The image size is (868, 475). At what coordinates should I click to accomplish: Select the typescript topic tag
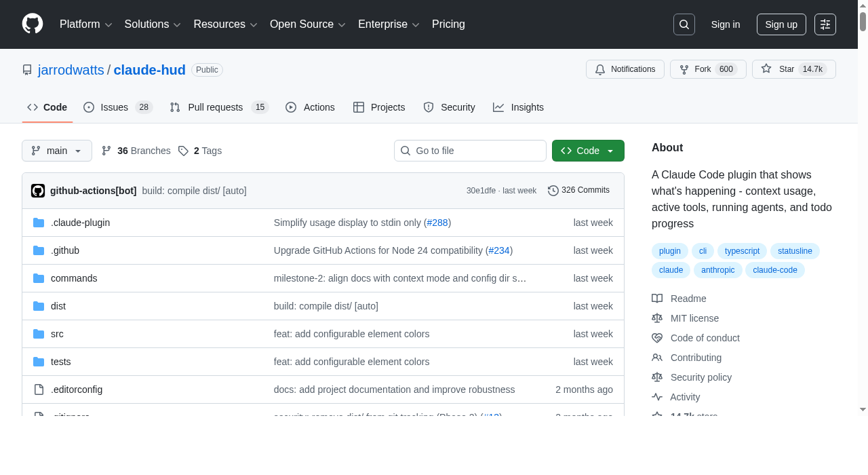click(x=742, y=251)
